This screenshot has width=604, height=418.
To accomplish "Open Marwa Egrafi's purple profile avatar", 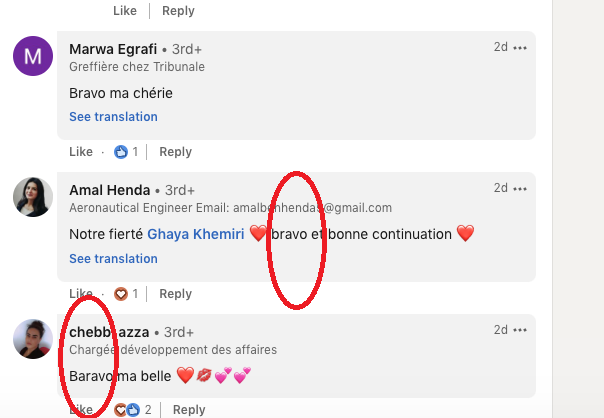I will [x=33, y=55].
